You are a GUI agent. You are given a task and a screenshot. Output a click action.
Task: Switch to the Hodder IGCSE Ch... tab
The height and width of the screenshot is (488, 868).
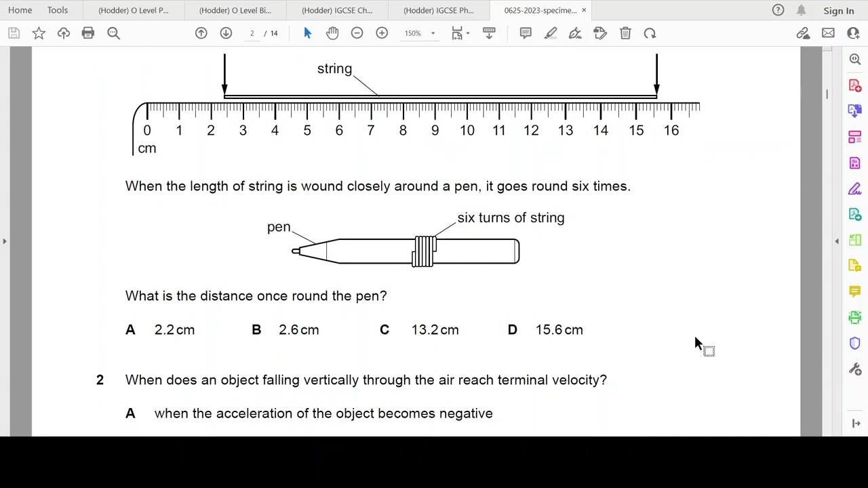click(x=337, y=10)
